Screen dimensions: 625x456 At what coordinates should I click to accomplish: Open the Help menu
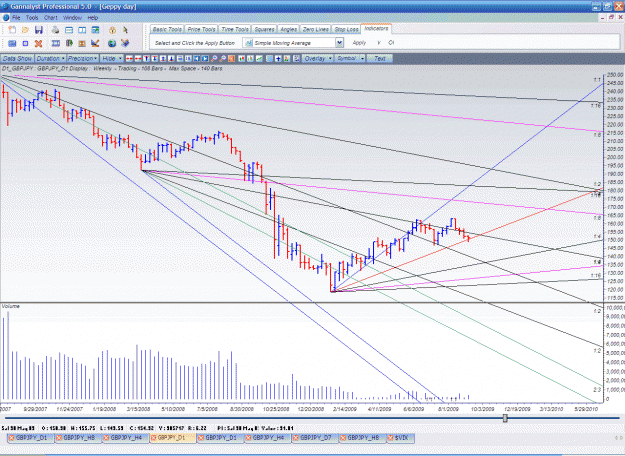tap(92, 18)
